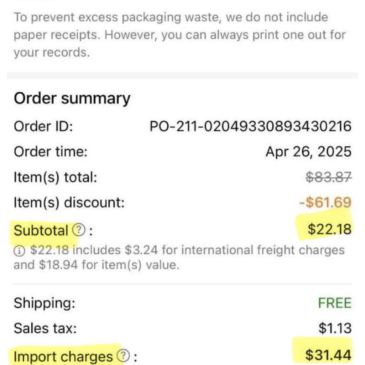This screenshot has height=365, width=365.
Task: Click the info icon beside freight charges note
Action: (19, 251)
